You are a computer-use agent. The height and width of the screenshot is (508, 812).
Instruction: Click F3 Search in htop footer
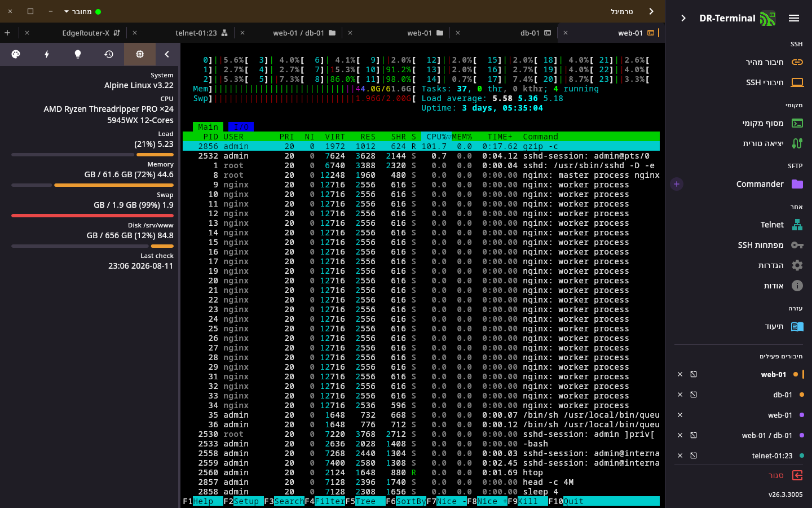click(x=284, y=501)
